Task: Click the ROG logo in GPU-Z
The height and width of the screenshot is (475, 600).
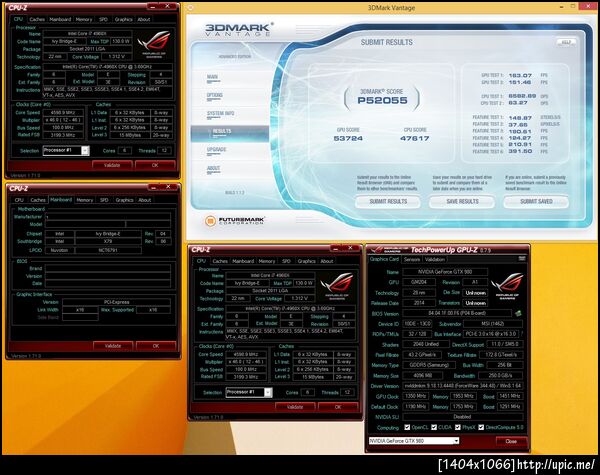Action: pyautogui.click(x=507, y=286)
